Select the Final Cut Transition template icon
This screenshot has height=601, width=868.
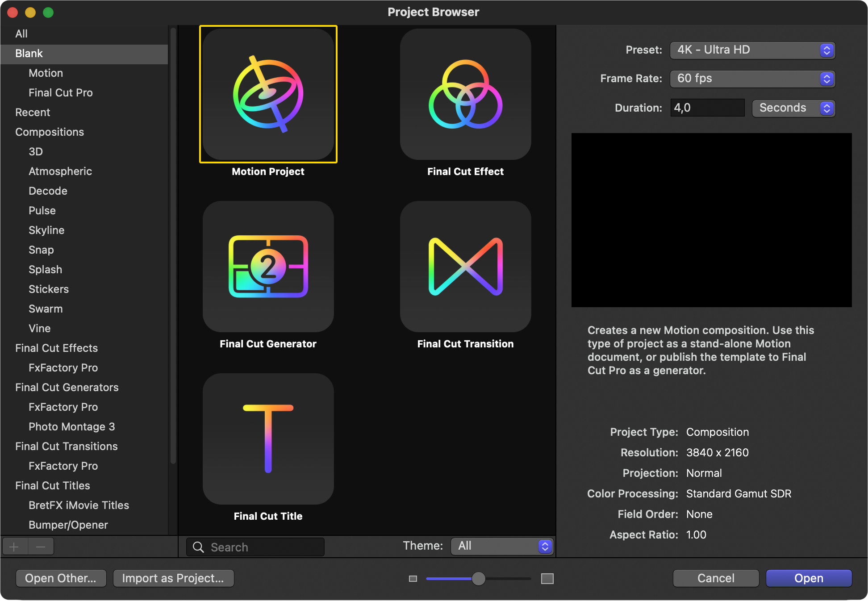click(x=465, y=267)
